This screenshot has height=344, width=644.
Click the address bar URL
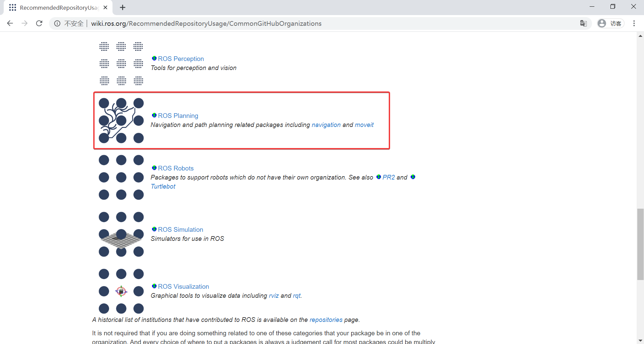pyautogui.click(x=206, y=23)
